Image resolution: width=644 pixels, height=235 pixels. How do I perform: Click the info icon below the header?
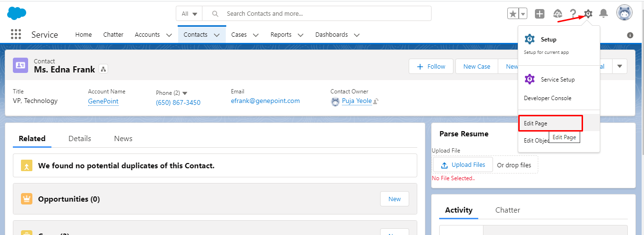(630, 35)
